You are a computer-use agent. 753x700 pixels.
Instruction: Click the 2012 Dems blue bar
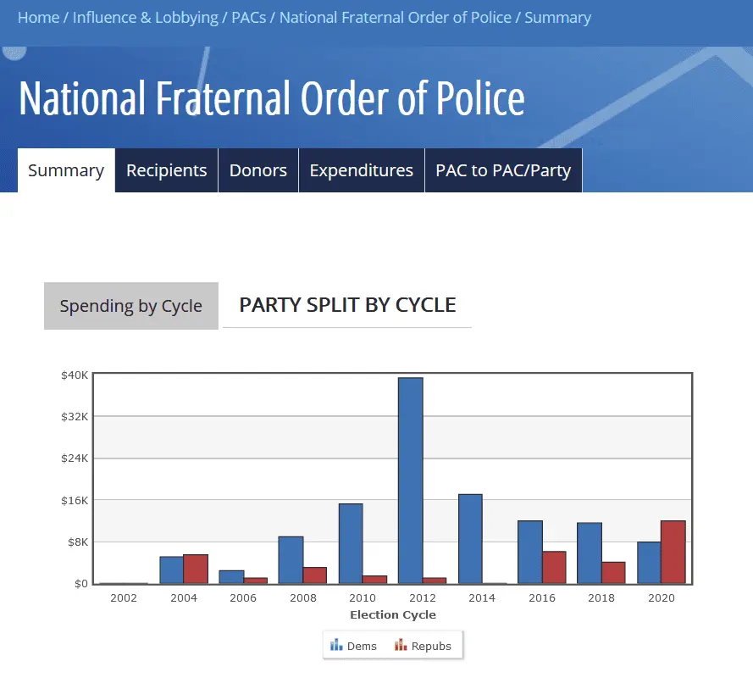pyautogui.click(x=411, y=481)
